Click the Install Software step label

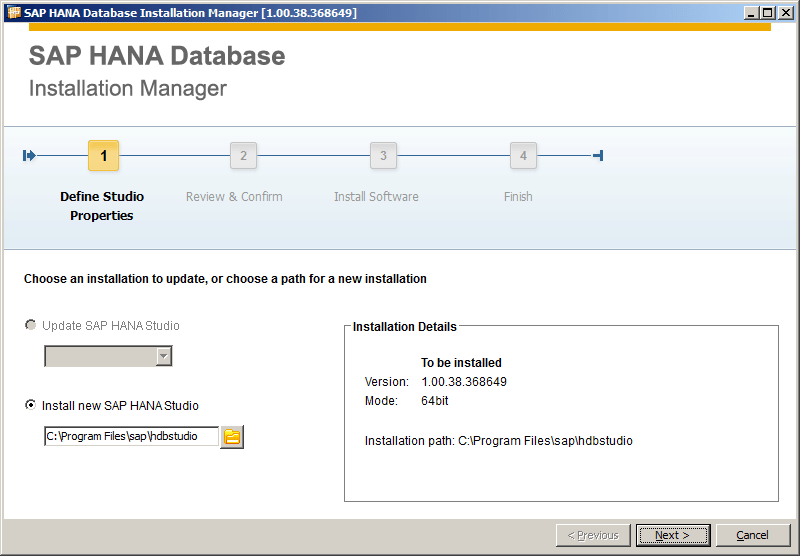tap(376, 197)
